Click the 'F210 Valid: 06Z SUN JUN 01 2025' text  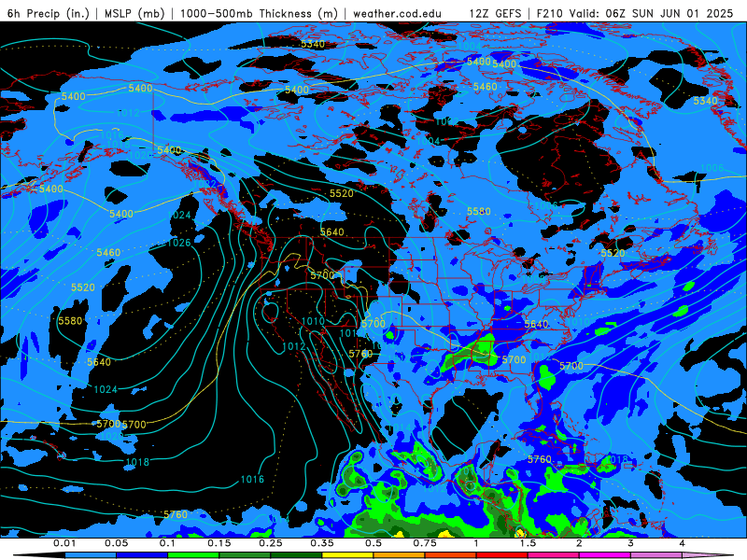point(635,13)
